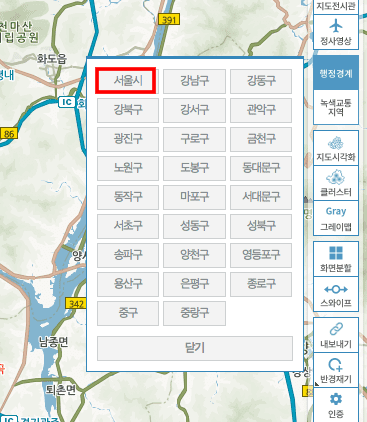Choose the 중랑구 district button

pos(194,313)
